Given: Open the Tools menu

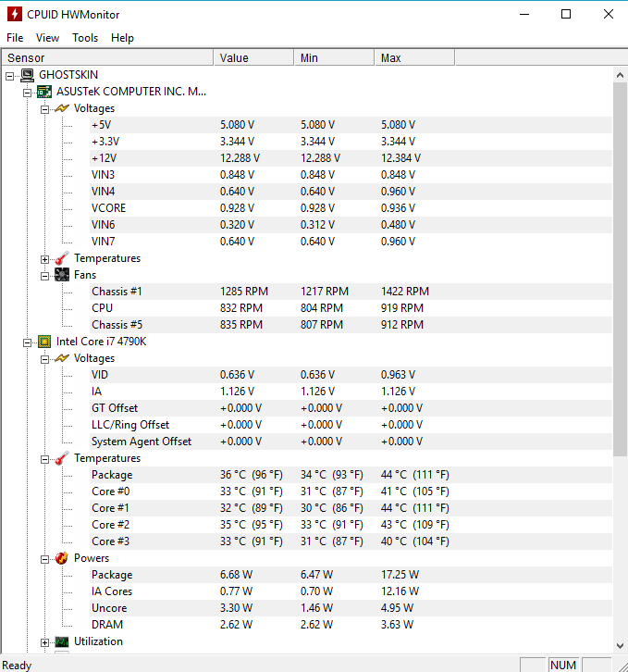Looking at the screenshot, I should tap(85, 38).
